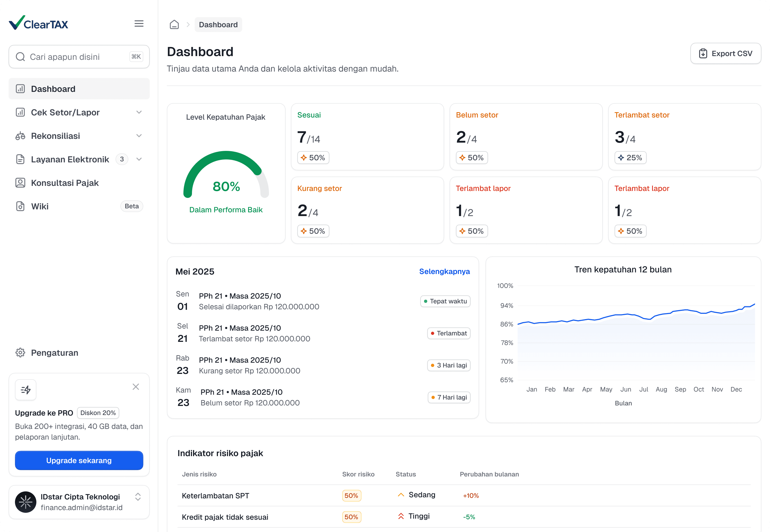
Task: Expand the Cek Setor/Lapor submenu chevron
Action: click(139, 112)
